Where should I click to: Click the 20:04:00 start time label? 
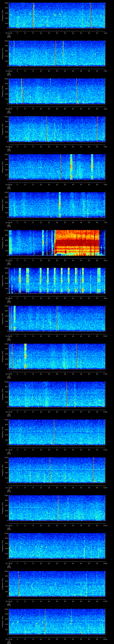(9, 147)
